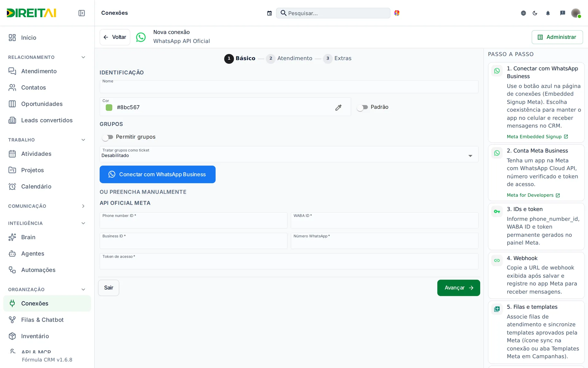Viewport: 588px width, 368px height.
Task: Focus the Nome input field
Action: (289, 87)
